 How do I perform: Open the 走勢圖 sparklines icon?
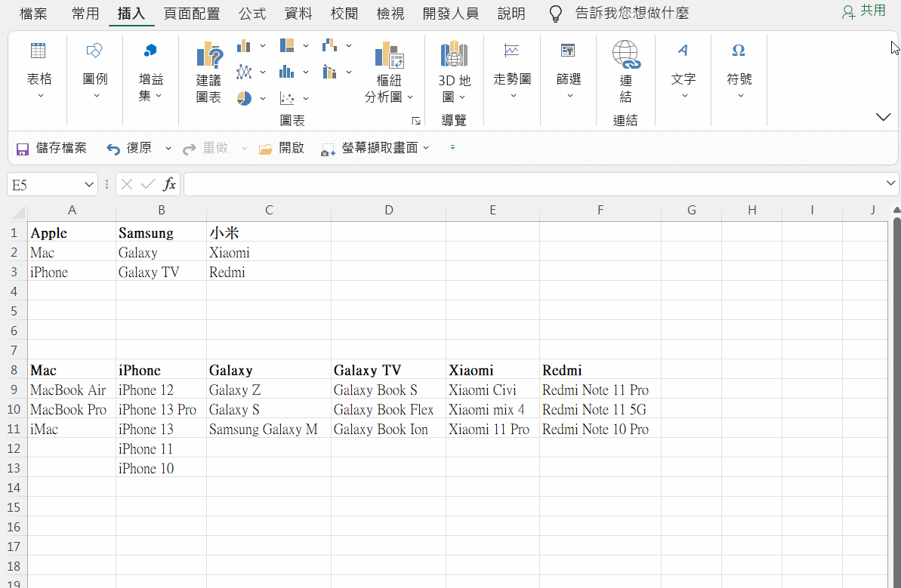pos(511,51)
